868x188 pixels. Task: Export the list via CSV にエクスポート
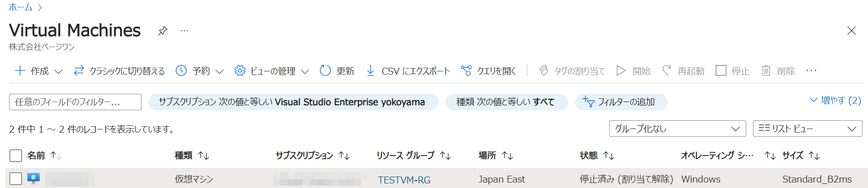point(408,71)
